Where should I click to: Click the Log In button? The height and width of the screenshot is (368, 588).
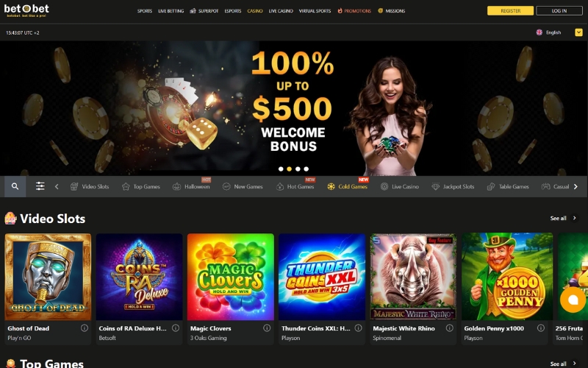(x=559, y=10)
